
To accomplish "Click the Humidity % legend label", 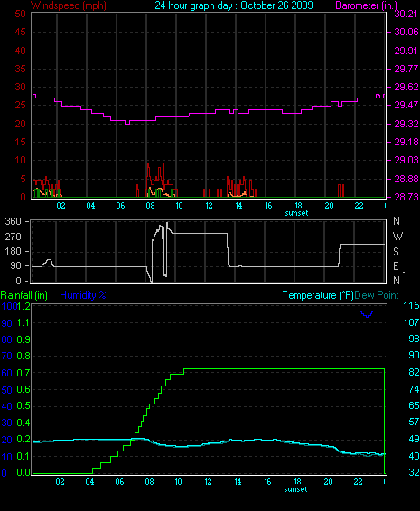I will pos(83,295).
